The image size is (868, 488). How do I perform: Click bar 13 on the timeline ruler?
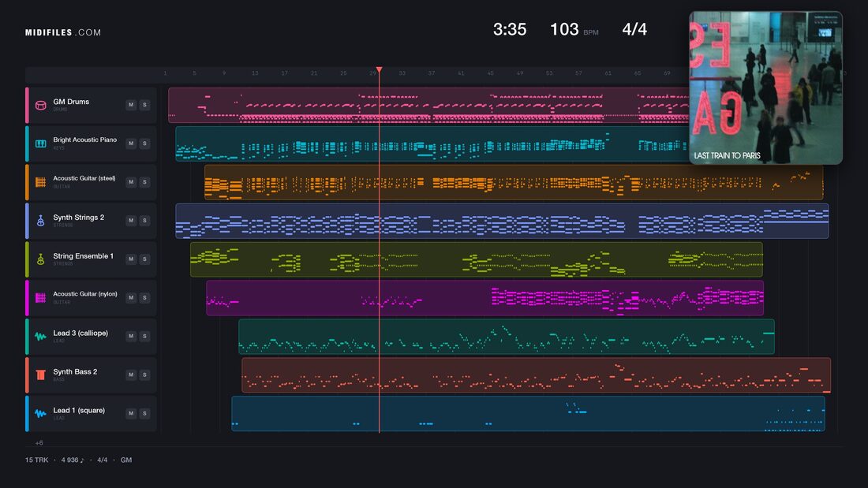[x=255, y=73]
